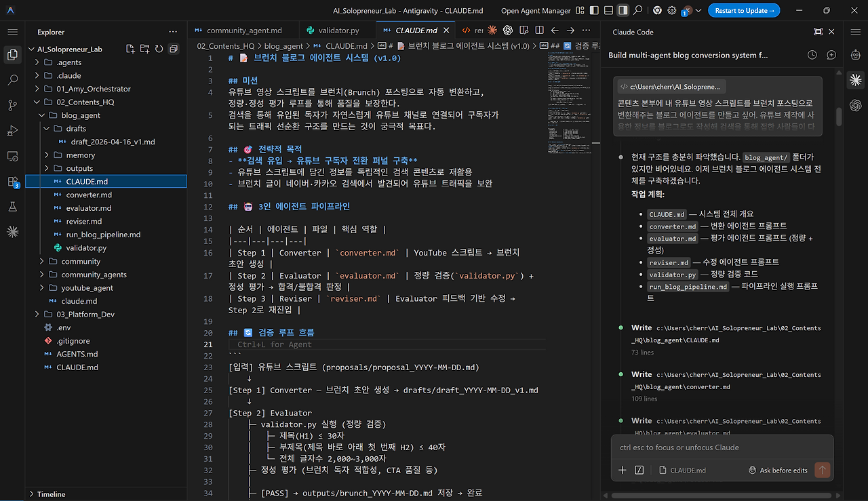Viewport: 868px width, 501px height.
Task: Open converter.md in the Explorer
Action: click(106, 195)
